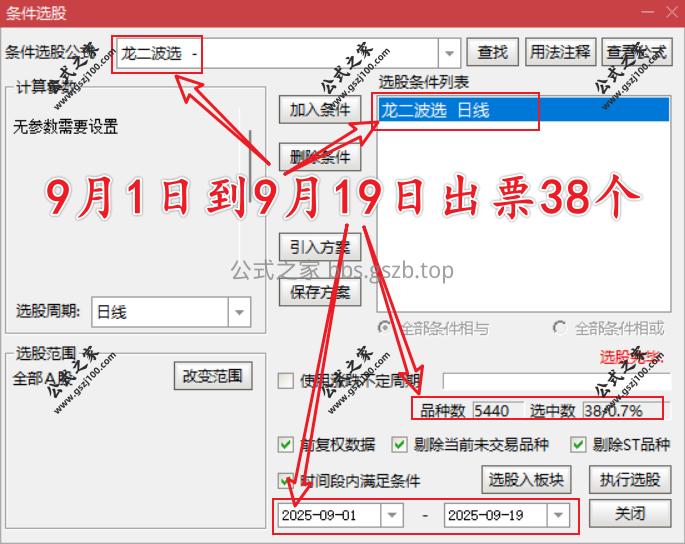Click the progress bar under 选股完毕
Screen dimensions: 685x544
557,381
